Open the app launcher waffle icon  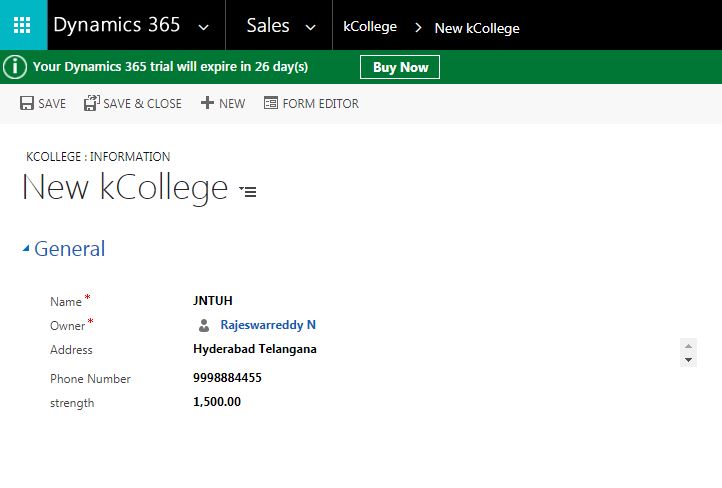(22, 25)
